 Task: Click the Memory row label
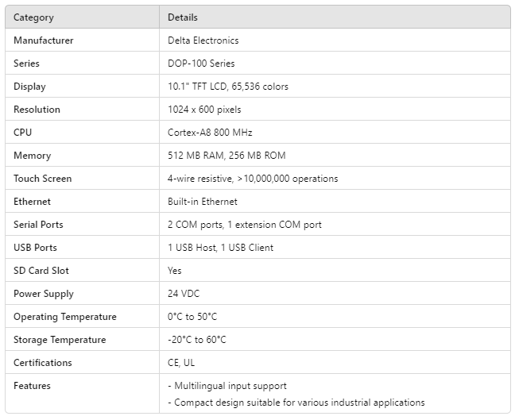[x=32, y=156]
